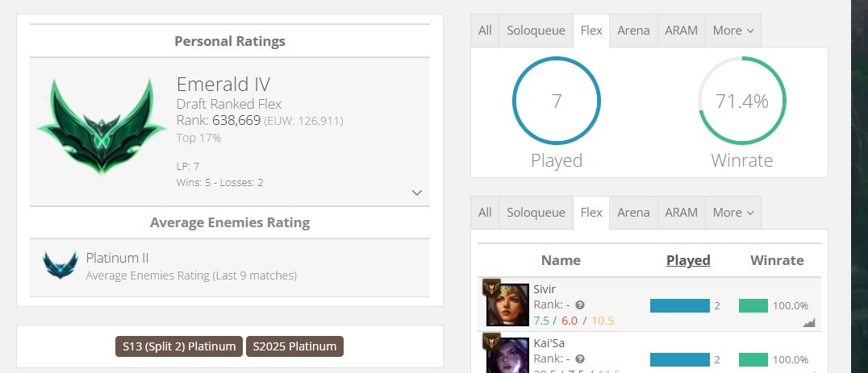Switch to ARAM tab in winrate panel
This screenshot has width=868, height=373.
point(682,31)
